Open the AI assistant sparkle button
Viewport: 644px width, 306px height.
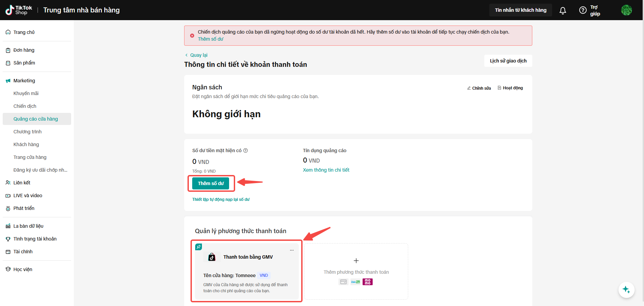point(626,290)
